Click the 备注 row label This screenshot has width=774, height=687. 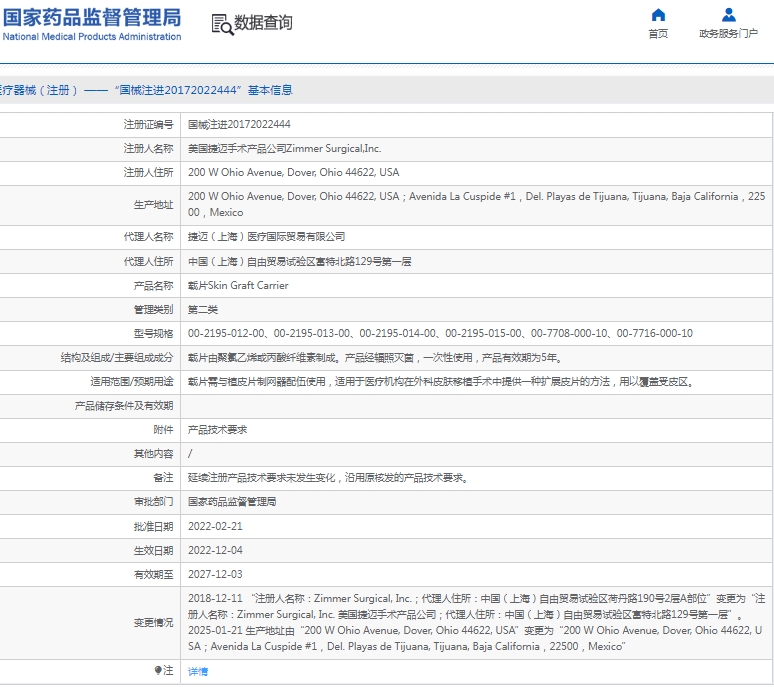(x=163, y=478)
